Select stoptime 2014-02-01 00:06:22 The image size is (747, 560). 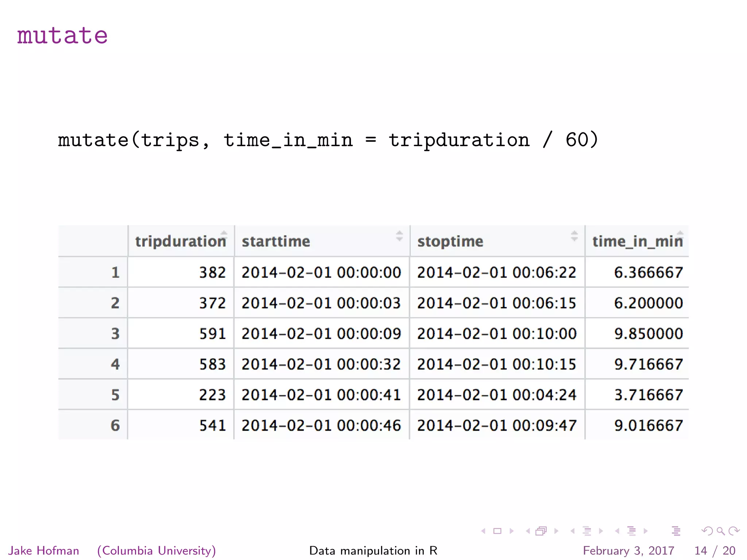[x=497, y=272]
